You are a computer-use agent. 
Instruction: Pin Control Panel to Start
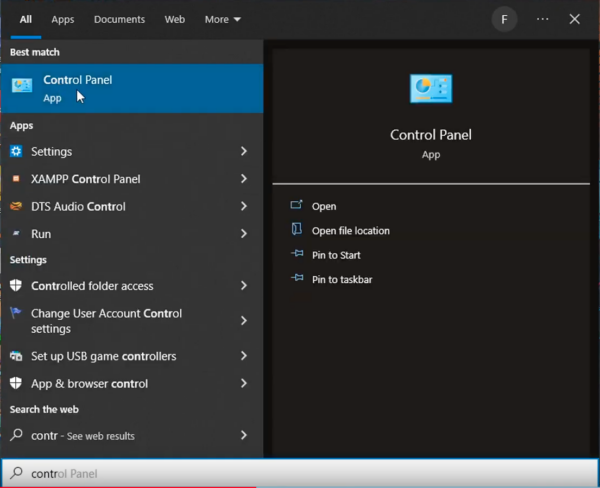coord(336,255)
